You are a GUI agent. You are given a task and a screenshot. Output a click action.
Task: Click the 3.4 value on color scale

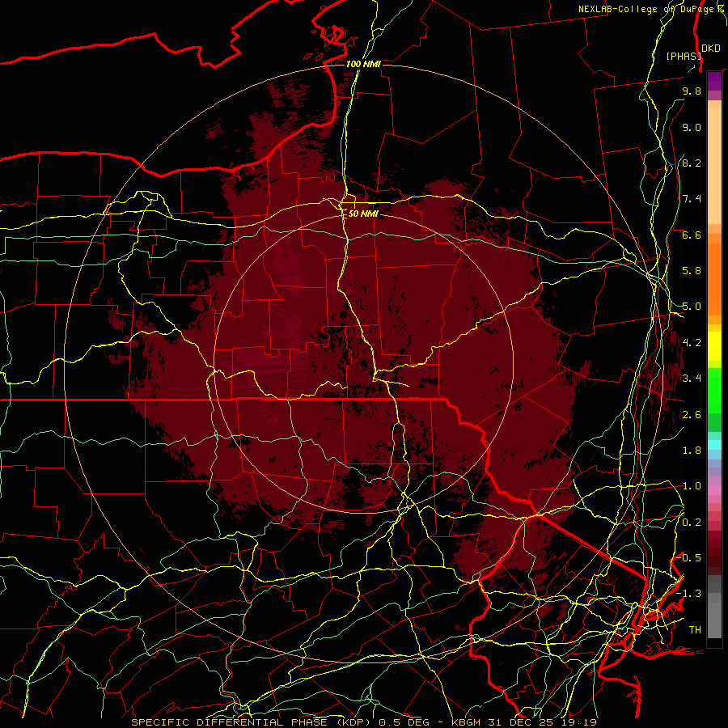692,379
